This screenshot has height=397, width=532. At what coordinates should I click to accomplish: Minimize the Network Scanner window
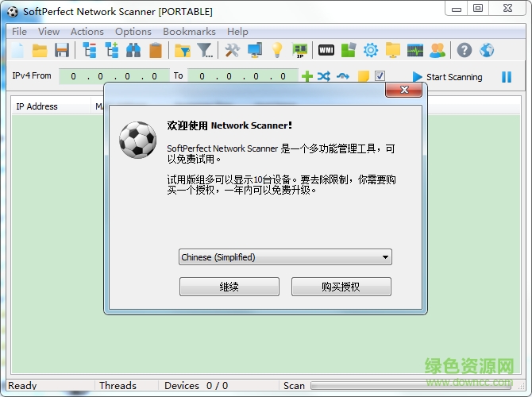[457, 9]
